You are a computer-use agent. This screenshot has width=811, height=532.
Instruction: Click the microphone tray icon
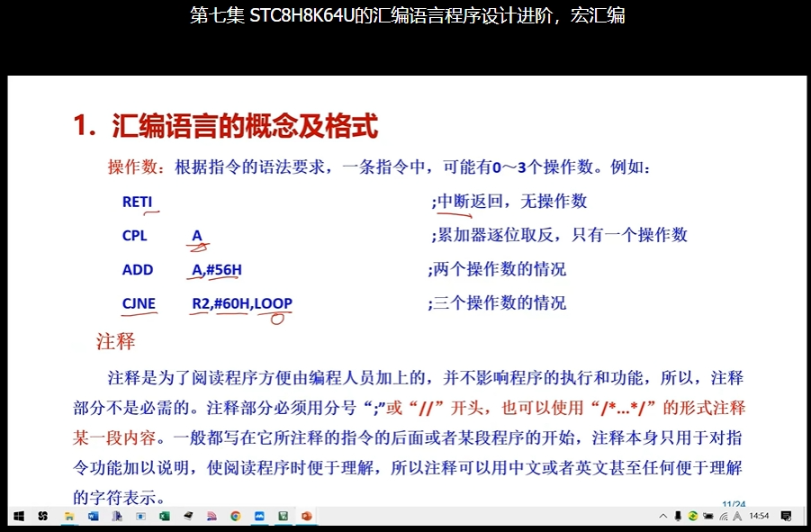[x=678, y=516]
